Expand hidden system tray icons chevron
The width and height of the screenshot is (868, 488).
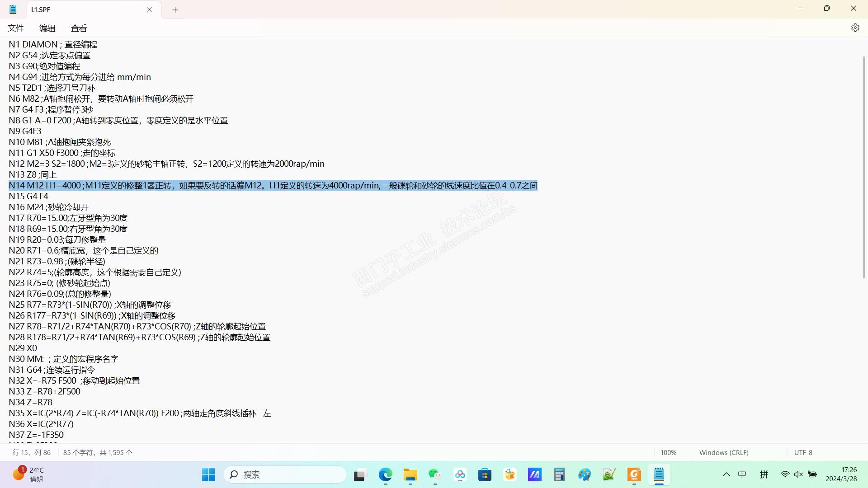(726, 474)
